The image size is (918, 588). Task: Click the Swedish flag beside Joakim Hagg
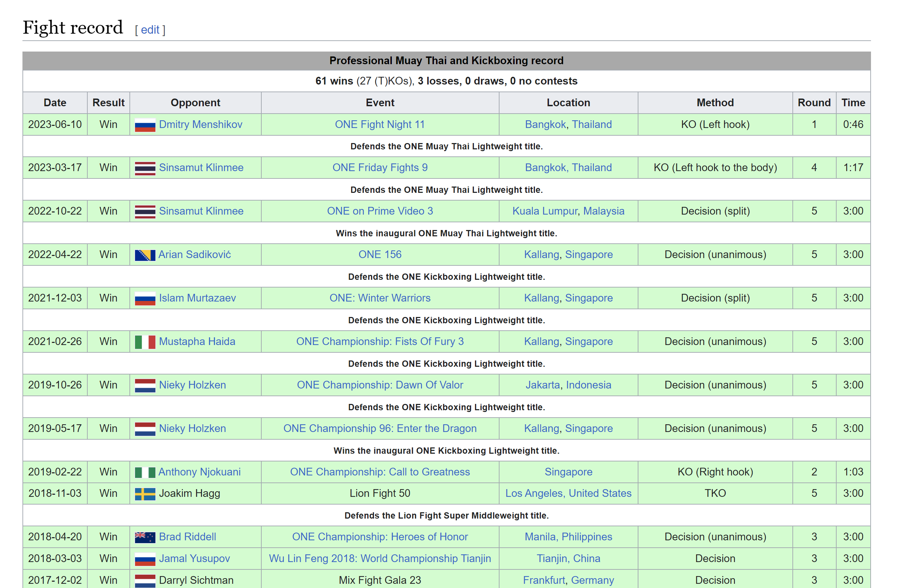click(x=145, y=494)
